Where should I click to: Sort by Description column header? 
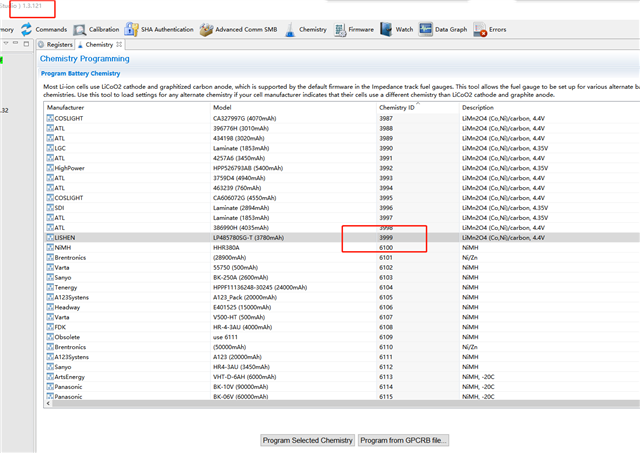(478, 107)
